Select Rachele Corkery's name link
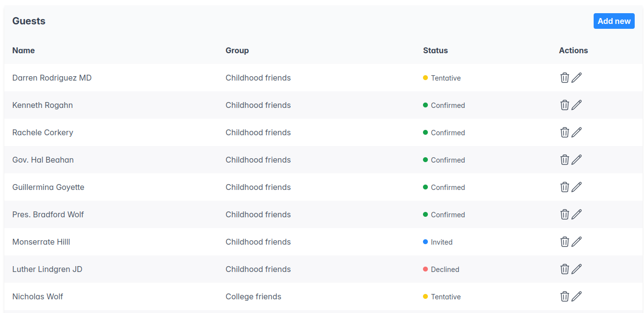644x313 pixels. click(43, 132)
